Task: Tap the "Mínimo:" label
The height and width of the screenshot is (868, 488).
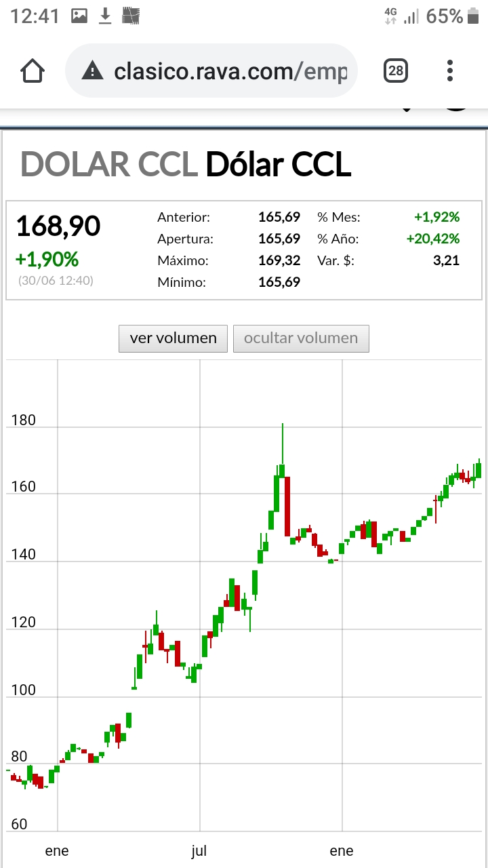Action: [x=182, y=282]
